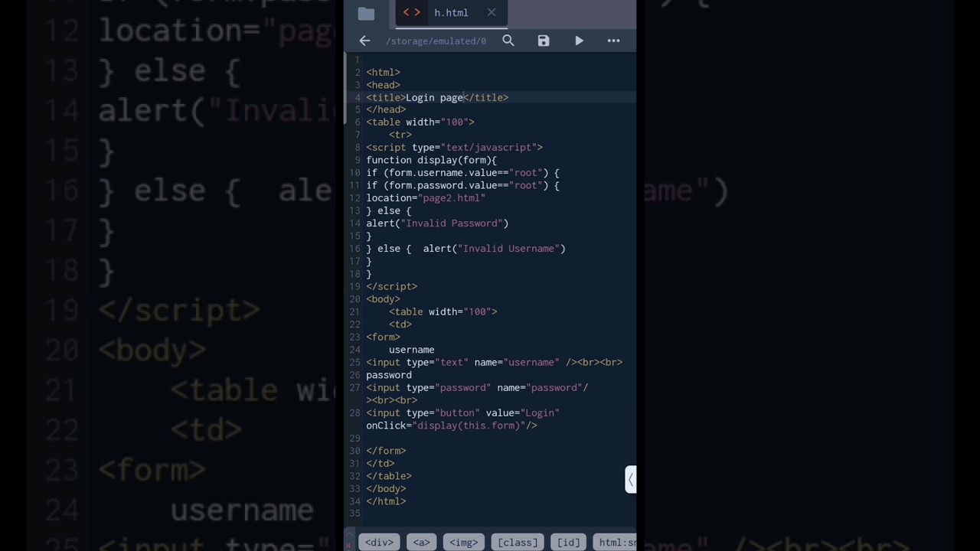Click the <form> tag on line 23
Screen dimensions: 980x551
[383, 337]
